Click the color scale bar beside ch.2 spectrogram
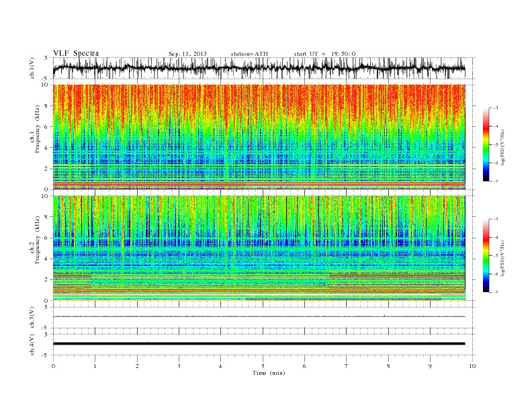Screen dimensions: 532x411 [486, 256]
